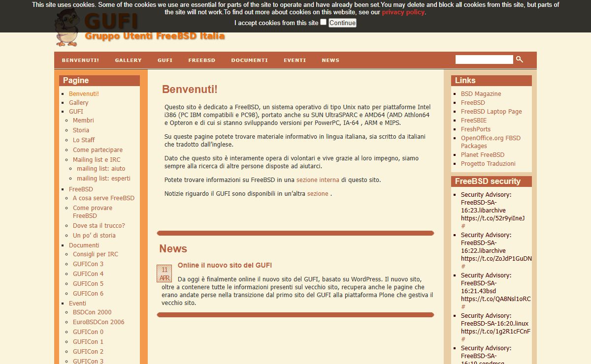591x364 pixels.
Task: Open Mailing list e IRC page
Action: click(97, 160)
